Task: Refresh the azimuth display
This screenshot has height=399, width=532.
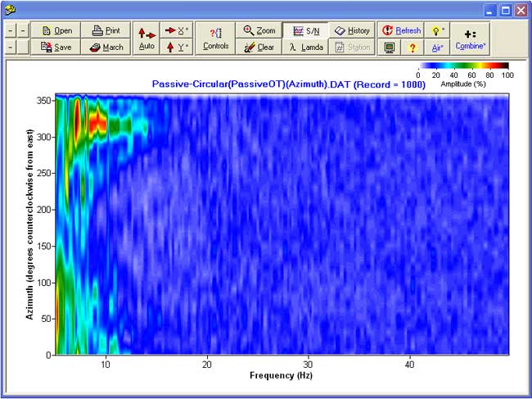Action: point(401,30)
